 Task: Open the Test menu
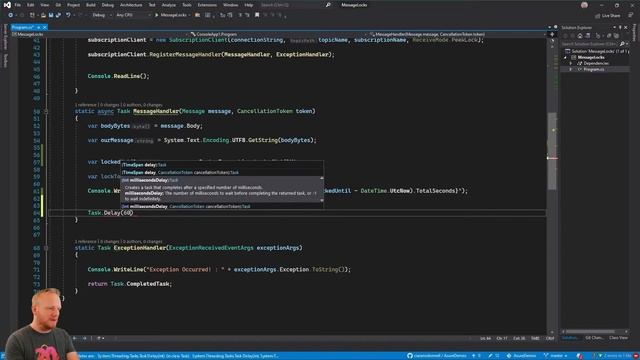tap(152, 5)
